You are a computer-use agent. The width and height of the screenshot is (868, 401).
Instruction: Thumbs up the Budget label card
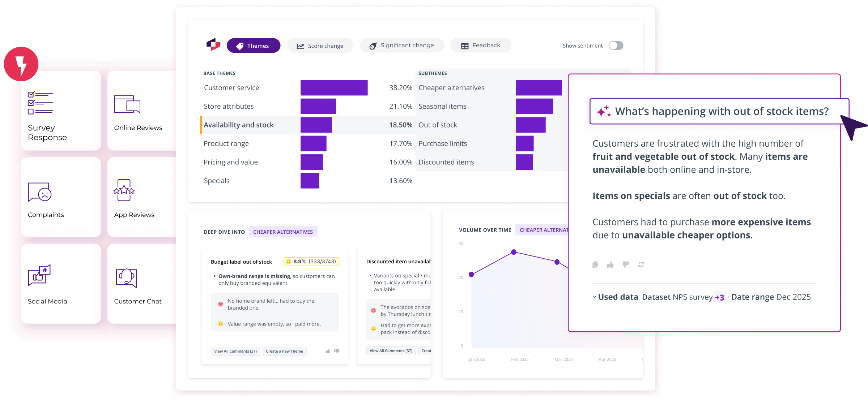click(x=328, y=351)
